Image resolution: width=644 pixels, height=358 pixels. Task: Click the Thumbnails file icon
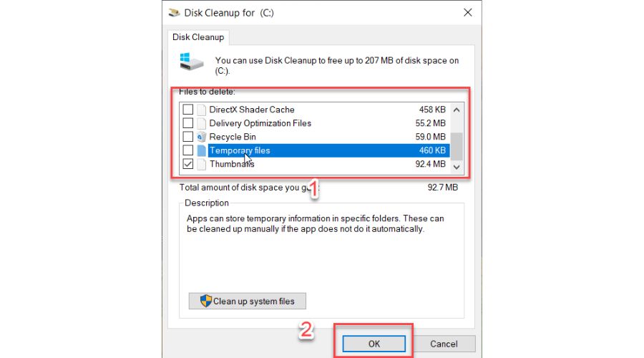pyautogui.click(x=201, y=164)
